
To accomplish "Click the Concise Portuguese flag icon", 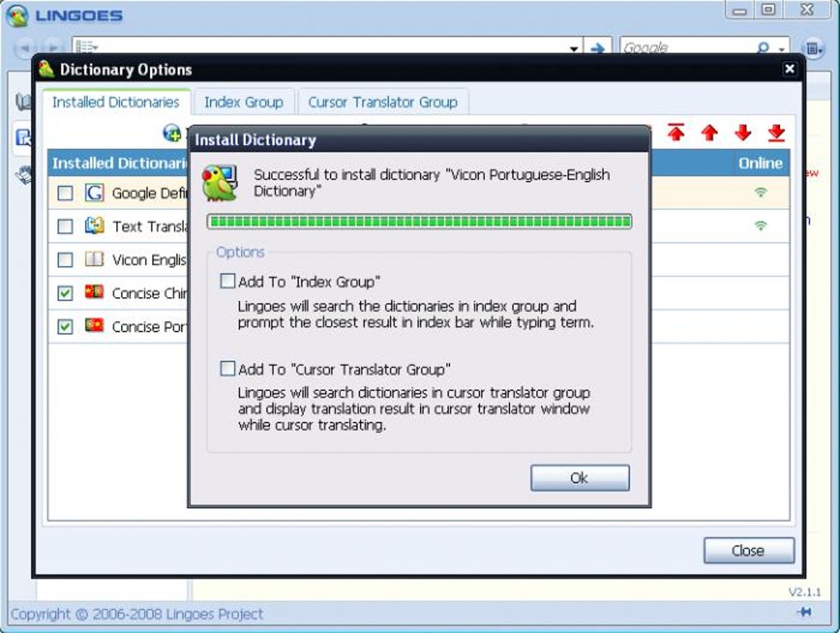I will [94, 325].
